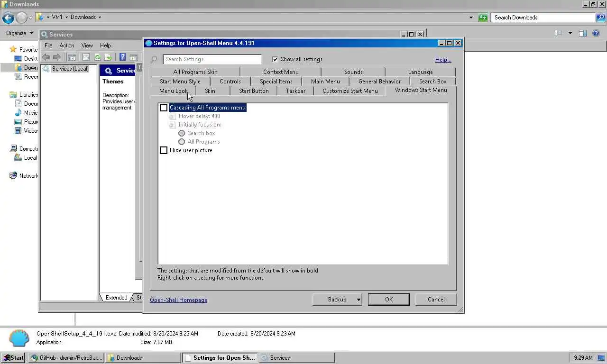Click the Services toolbar back arrow
Screen dimensions: 607x364
46,57
